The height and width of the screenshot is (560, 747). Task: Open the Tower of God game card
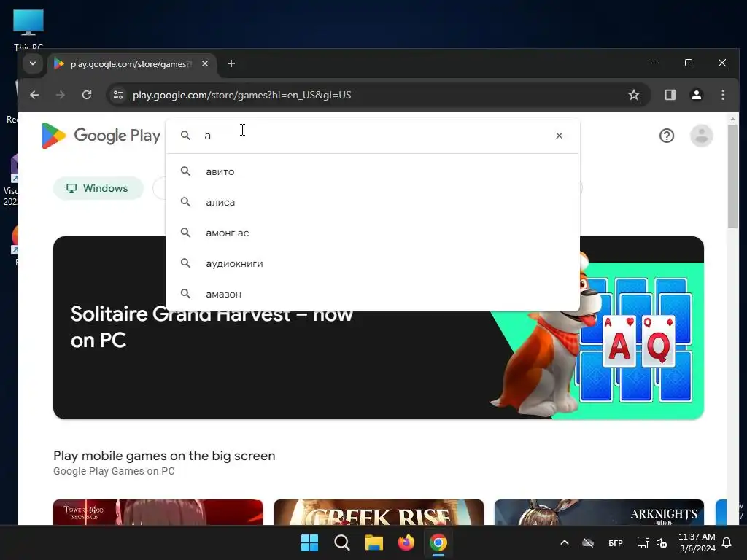click(158, 513)
